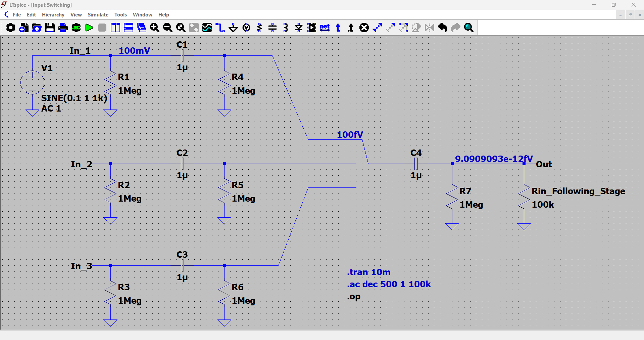Select the move tool
644x340 pixels.
[390, 28]
